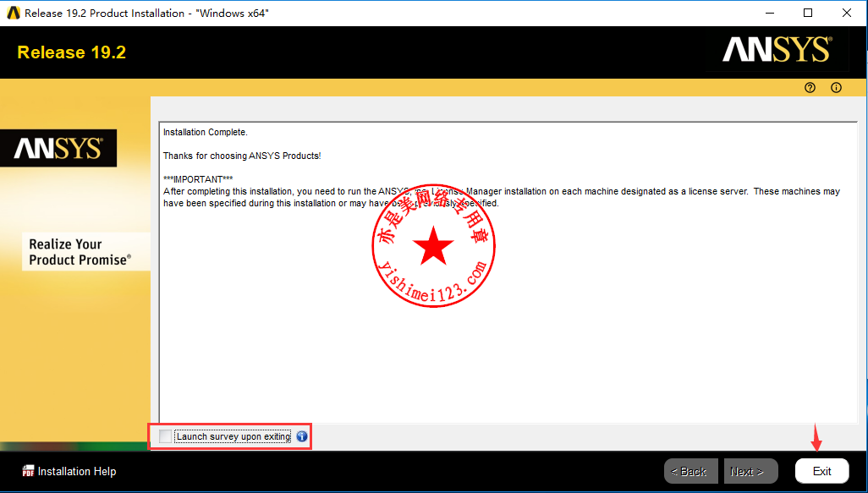Click the "Realize Your Product Promise" slogan
Image resolution: width=868 pixels, height=493 pixels.
pos(80,252)
